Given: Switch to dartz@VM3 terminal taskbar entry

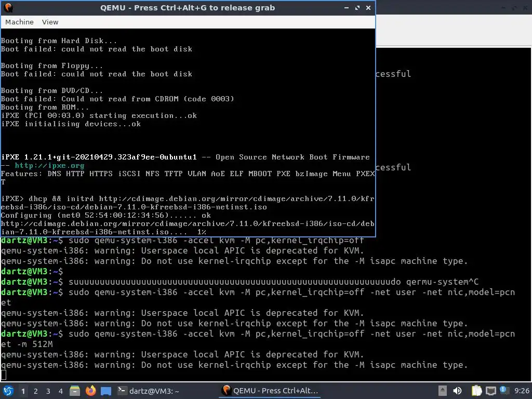Looking at the screenshot, I should coord(148,391).
